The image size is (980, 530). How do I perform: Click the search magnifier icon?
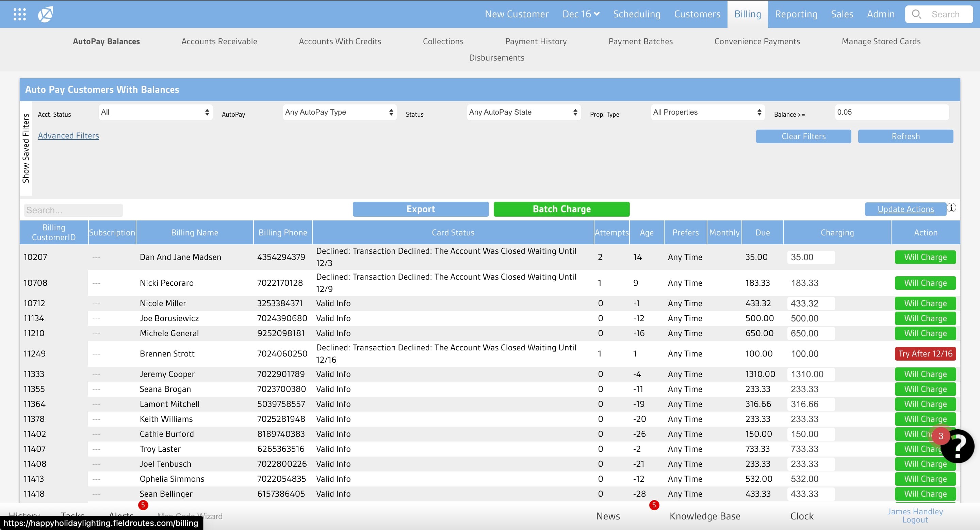[x=916, y=14]
